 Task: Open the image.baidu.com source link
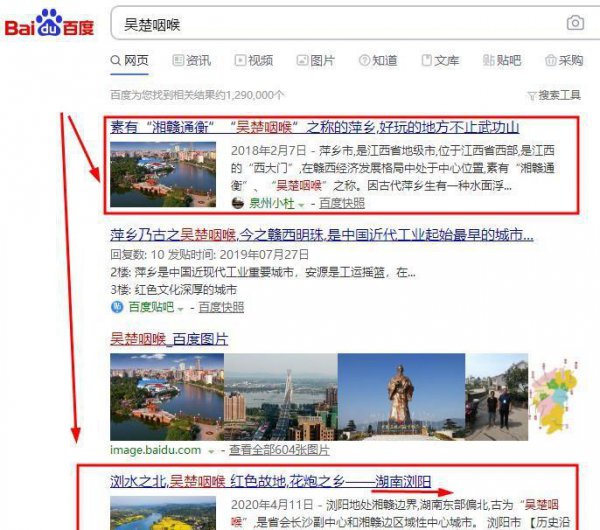[x=155, y=450]
